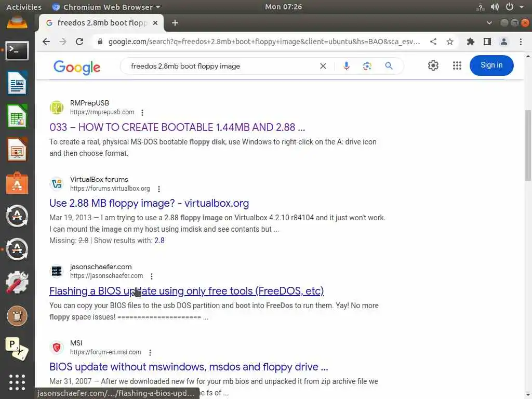Show results with 2.8 link
The width and height of the screenshot is (532, 399).
point(159,241)
